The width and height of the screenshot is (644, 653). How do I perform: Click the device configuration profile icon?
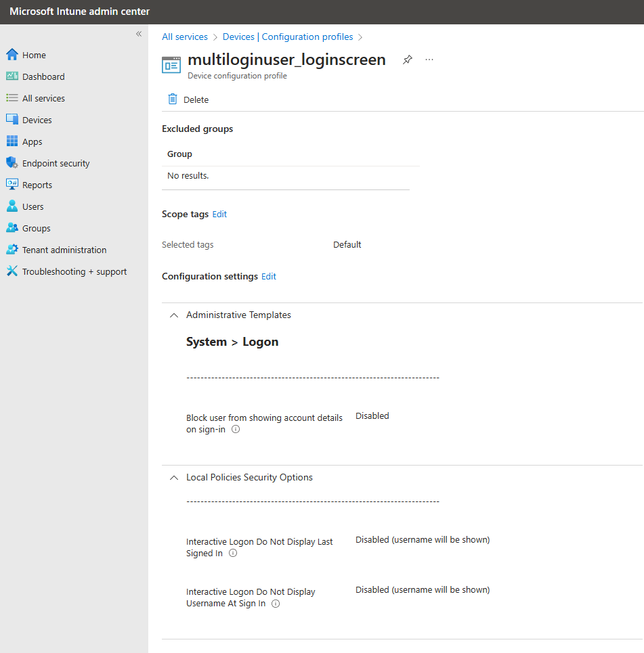171,65
